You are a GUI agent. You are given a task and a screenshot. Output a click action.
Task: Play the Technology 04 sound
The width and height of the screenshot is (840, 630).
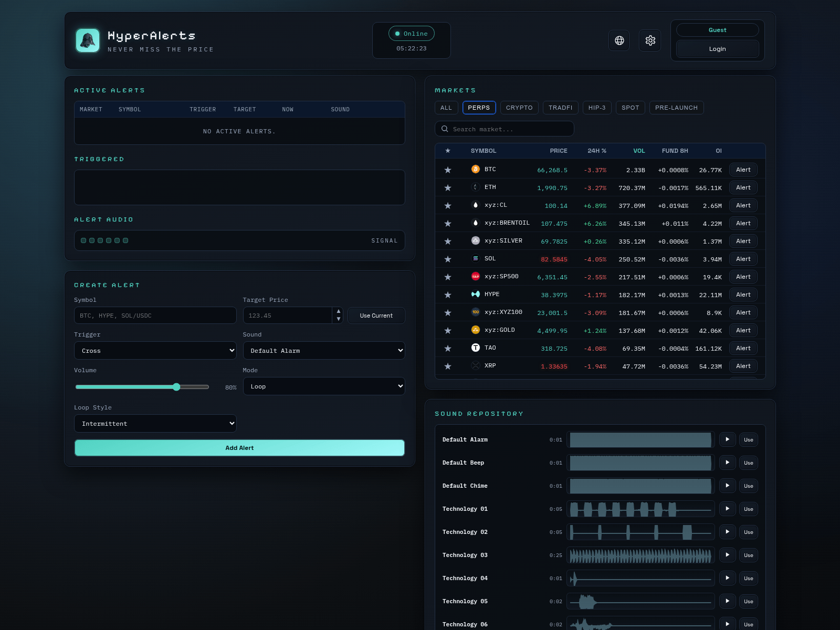[727, 578]
